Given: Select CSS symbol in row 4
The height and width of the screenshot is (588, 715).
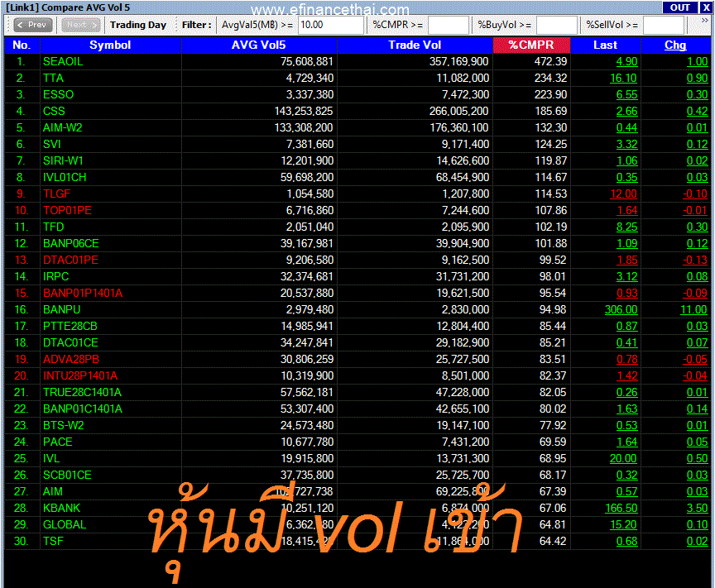Looking at the screenshot, I should [x=54, y=111].
